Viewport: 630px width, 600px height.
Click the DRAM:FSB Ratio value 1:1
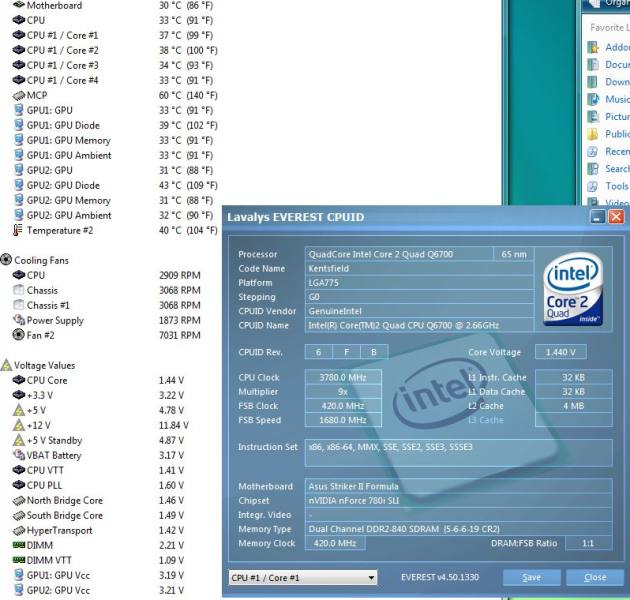click(x=589, y=543)
